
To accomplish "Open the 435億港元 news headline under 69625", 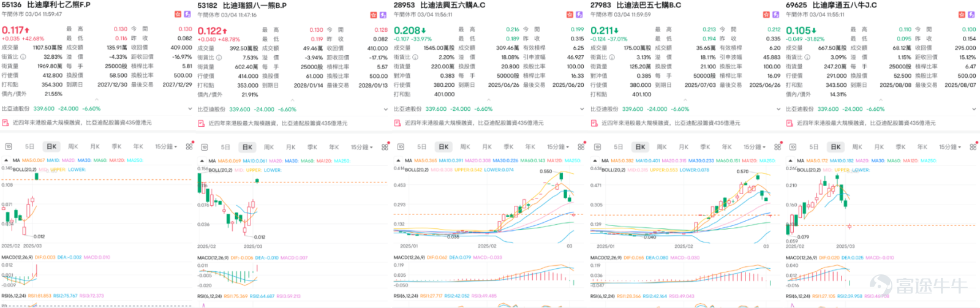I will 866,122.
